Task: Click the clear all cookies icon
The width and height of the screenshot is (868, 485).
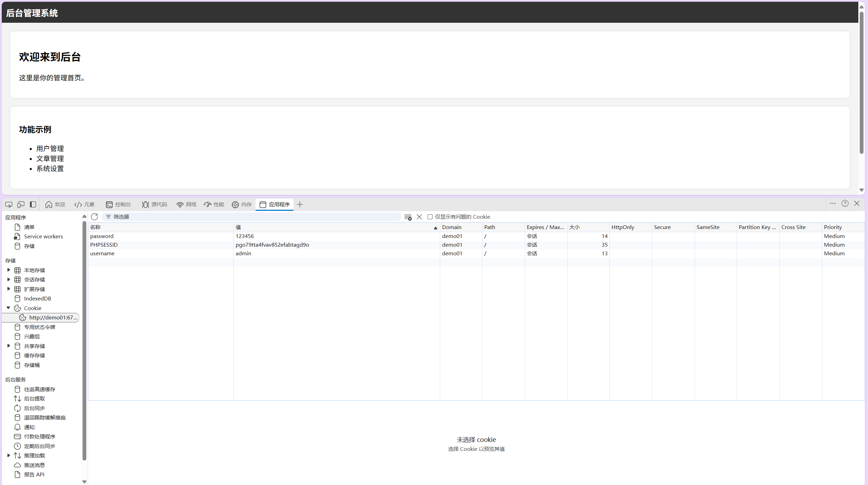Action: coord(408,217)
